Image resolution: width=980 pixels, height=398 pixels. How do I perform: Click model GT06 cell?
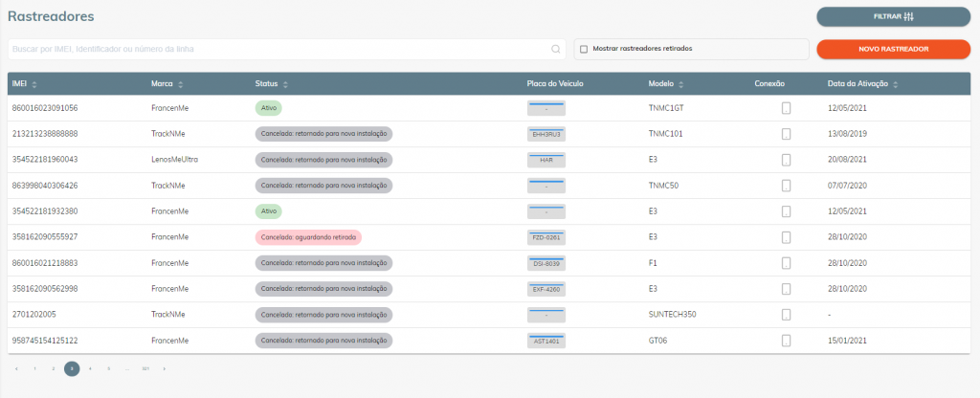[x=658, y=342]
